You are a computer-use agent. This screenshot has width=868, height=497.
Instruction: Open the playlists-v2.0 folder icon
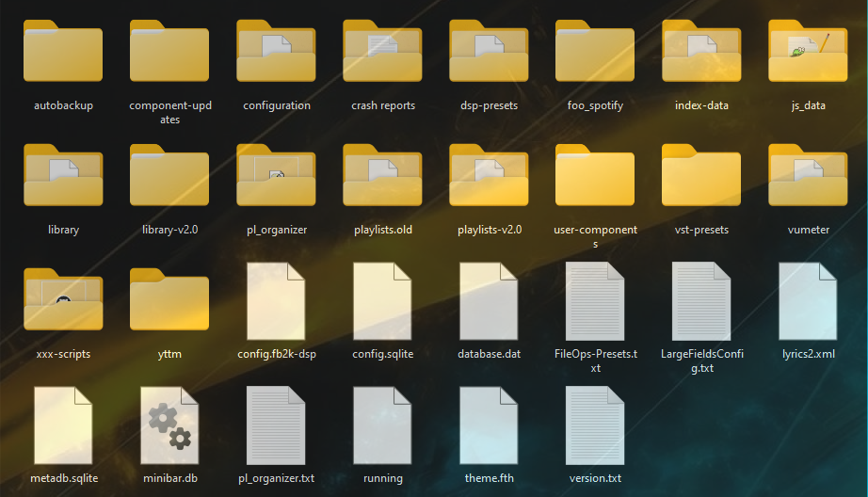(x=489, y=175)
